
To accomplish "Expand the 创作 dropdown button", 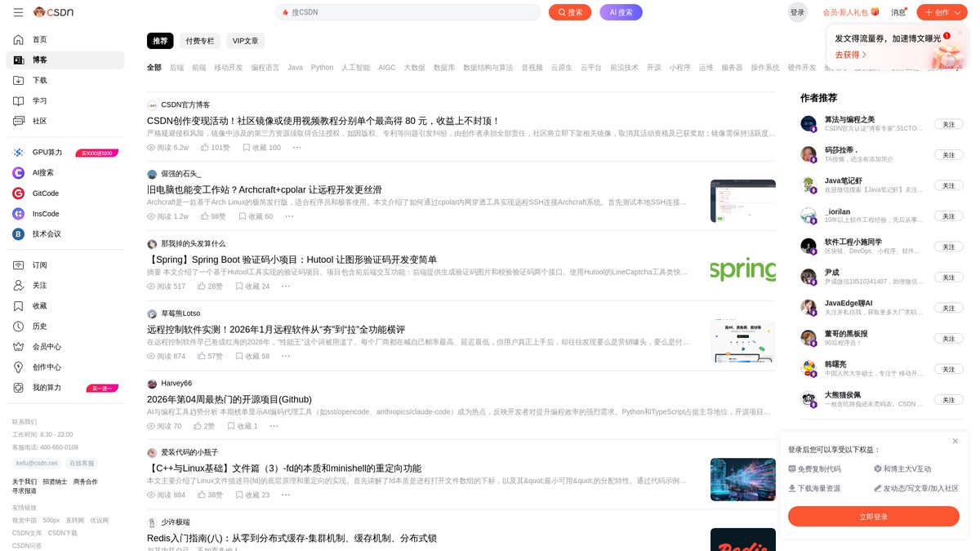I will (942, 12).
